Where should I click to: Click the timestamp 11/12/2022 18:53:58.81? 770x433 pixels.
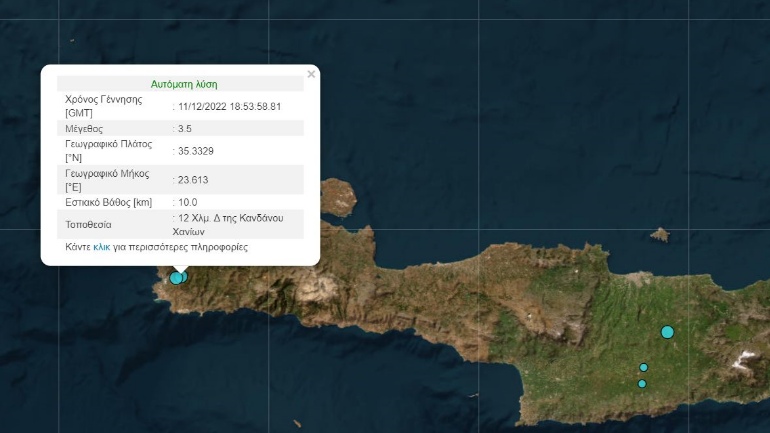click(228, 106)
